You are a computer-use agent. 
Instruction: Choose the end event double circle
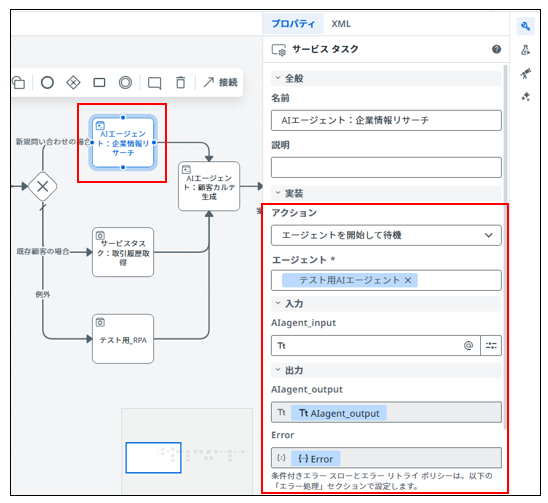tap(125, 83)
